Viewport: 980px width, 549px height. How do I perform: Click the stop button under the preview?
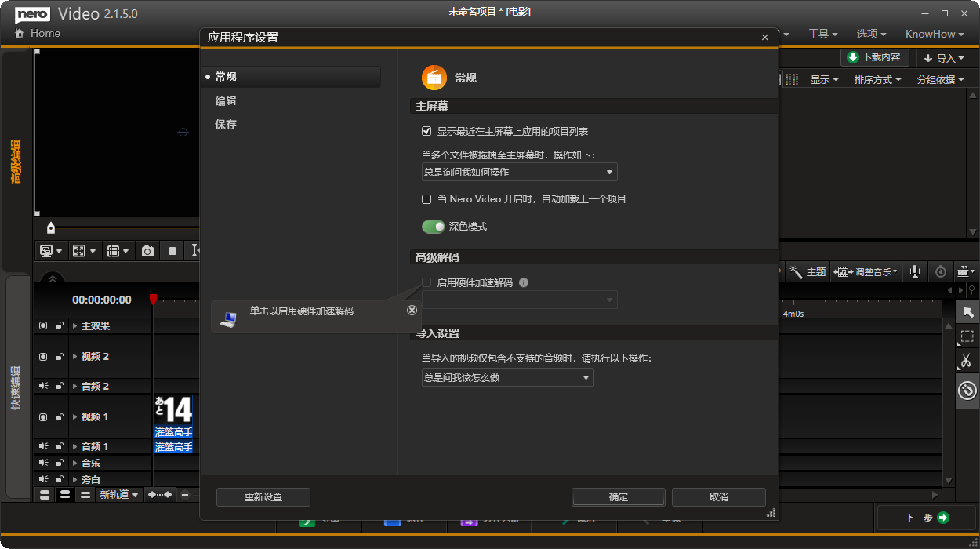click(172, 251)
